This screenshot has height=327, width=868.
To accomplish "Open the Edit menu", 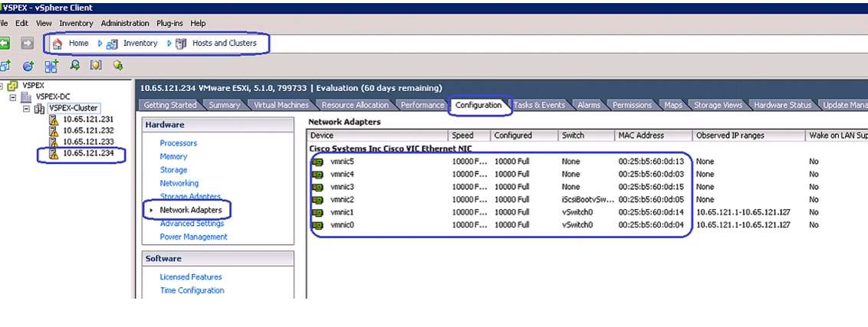I will [21, 23].
